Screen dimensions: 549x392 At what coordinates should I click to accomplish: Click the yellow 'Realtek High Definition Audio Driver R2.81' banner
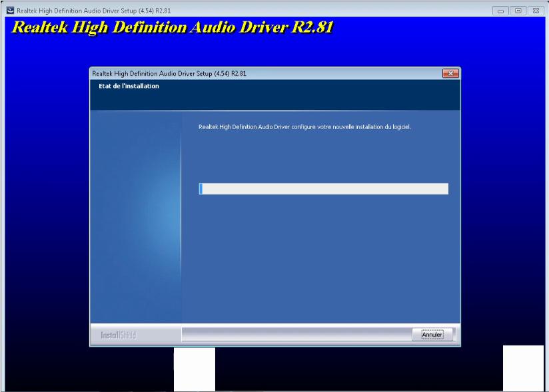point(173,27)
